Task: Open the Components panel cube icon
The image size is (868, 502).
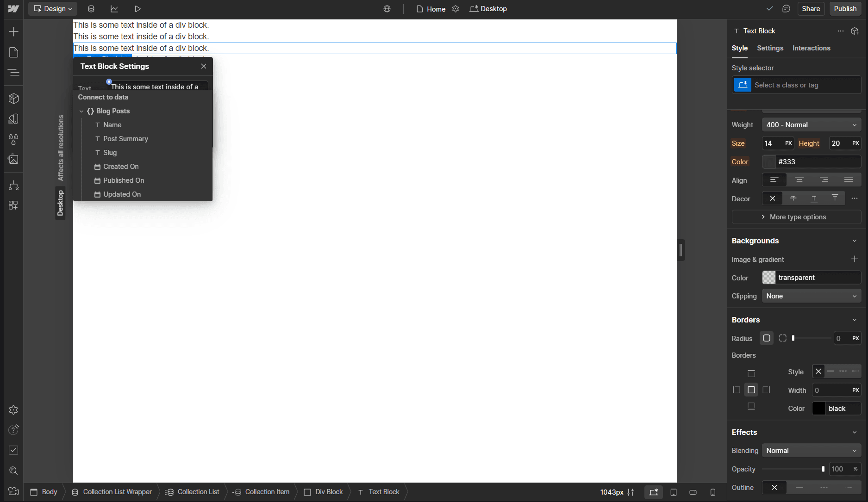Action: coord(13,99)
